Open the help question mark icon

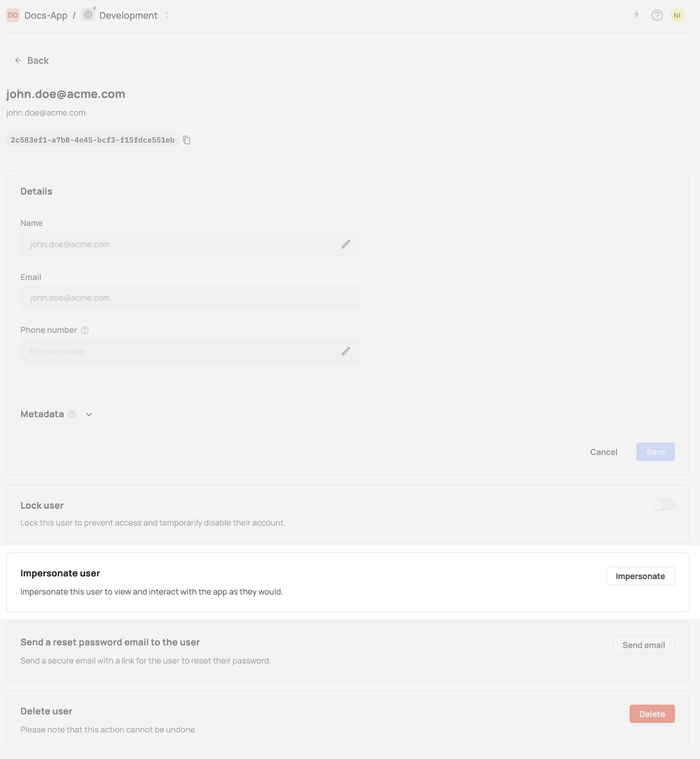tap(657, 15)
